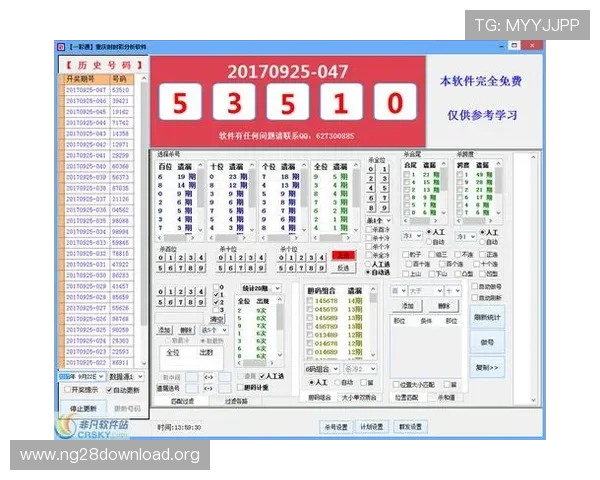Open the 统计20期 dropdown
The width and height of the screenshot is (600, 480).
[259, 288]
